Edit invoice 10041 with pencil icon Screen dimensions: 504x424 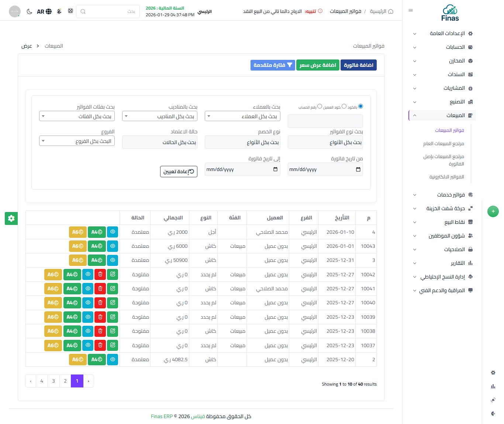pyautogui.click(x=113, y=288)
